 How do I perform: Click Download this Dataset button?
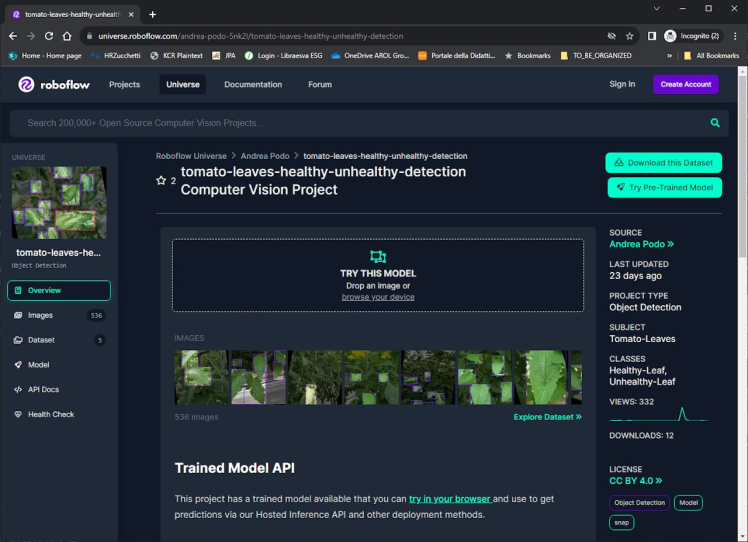click(x=663, y=163)
